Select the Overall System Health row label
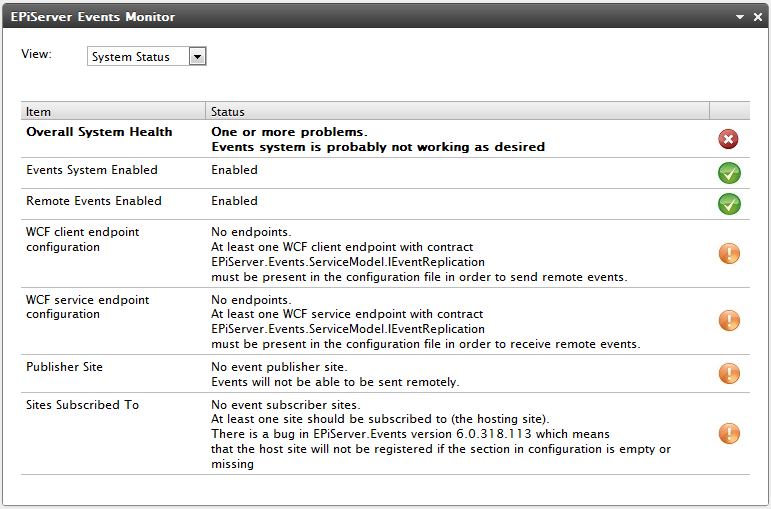771x509 pixels. (x=99, y=132)
